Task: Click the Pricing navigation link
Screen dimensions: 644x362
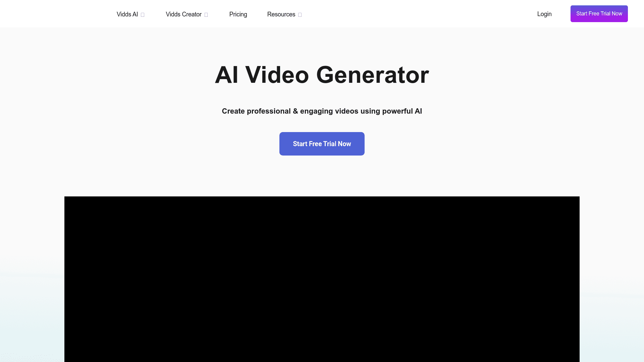Action: (x=238, y=14)
